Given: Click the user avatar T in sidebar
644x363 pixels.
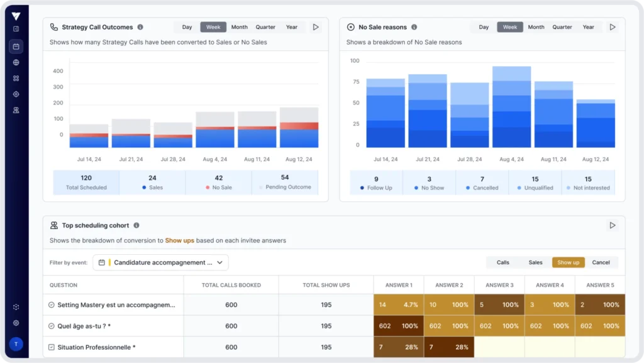Looking at the screenshot, I should (x=16, y=343).
